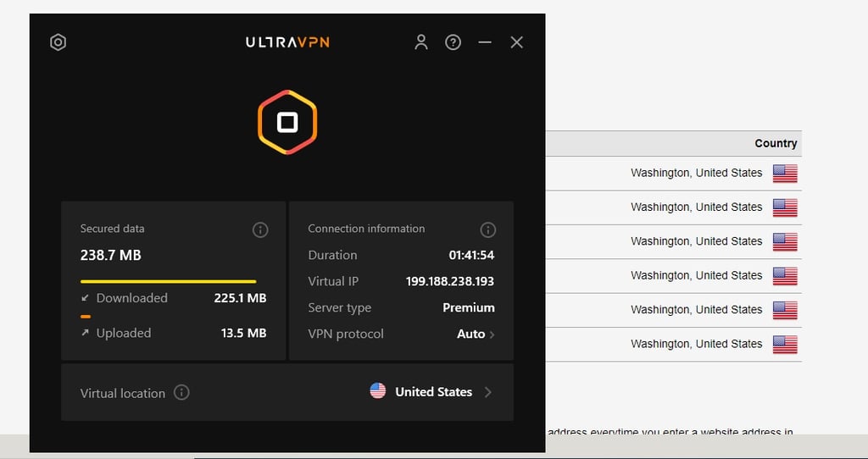
Task: Click the US flag in the first table row
Action: click(x=785, y=174)
